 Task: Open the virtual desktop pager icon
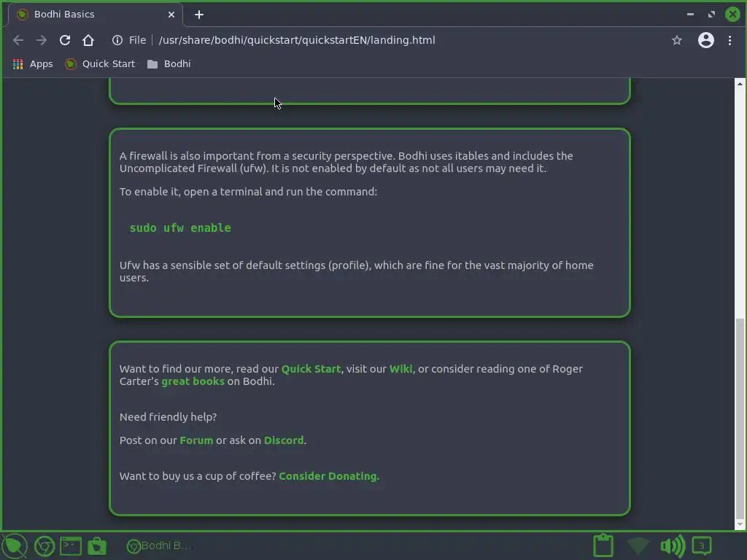pos(702,545)
